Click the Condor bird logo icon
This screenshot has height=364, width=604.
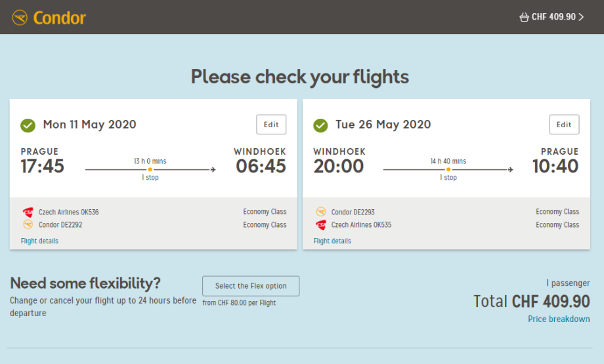tap(20, 17)
